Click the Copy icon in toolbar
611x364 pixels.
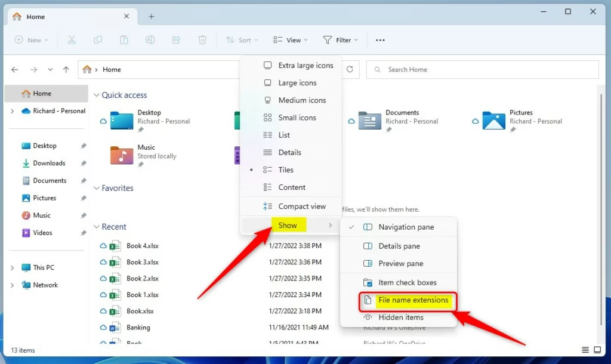(98, 40)
